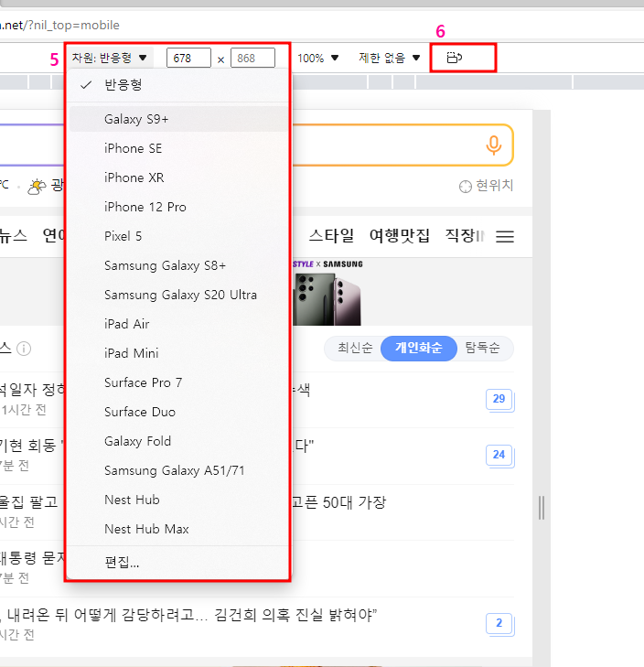Click the info icon beside news heading
This screenshot has height=667, width=644.
coord(24,349)
